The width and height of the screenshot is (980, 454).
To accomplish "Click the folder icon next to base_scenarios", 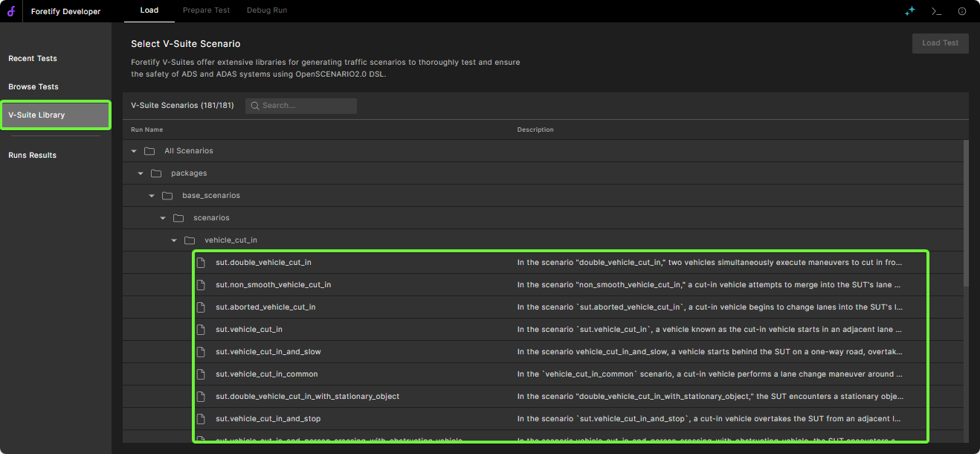I will coord(167,196).
